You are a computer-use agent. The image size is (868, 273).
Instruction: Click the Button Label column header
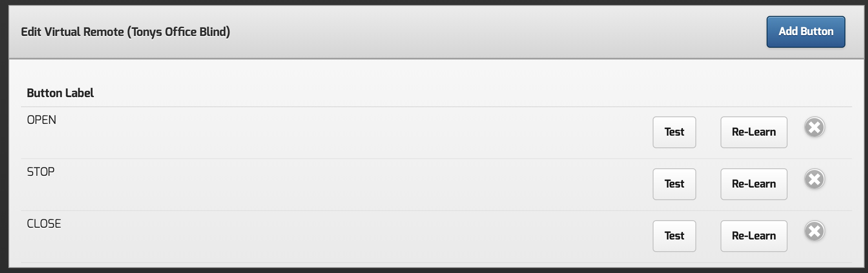[60, 93]
